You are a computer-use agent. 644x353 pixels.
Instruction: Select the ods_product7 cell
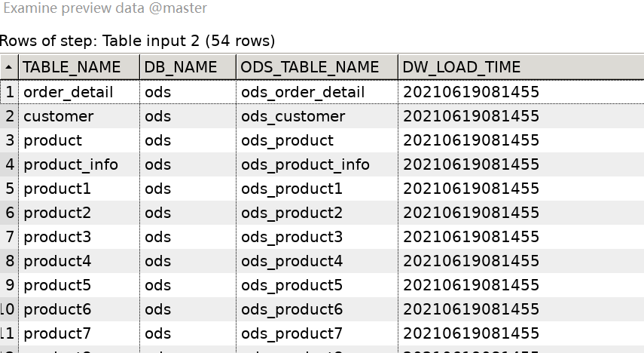click(x=291, y=333)
